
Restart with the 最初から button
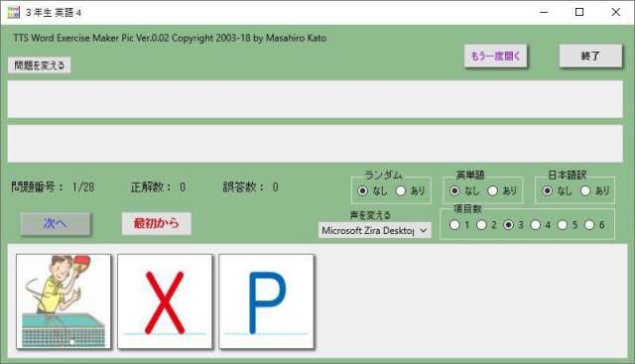pyautogui.click(x=157, y=223)
